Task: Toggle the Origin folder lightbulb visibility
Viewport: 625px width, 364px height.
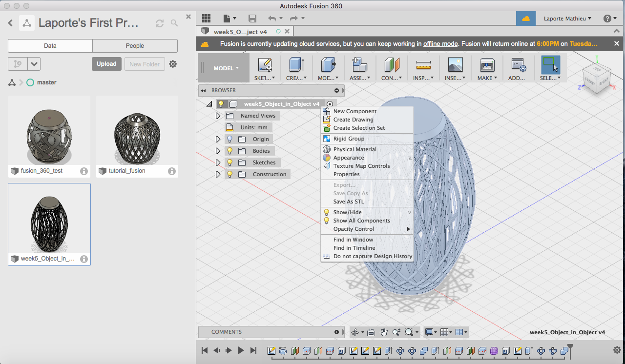Action: (x=229, y=139)
